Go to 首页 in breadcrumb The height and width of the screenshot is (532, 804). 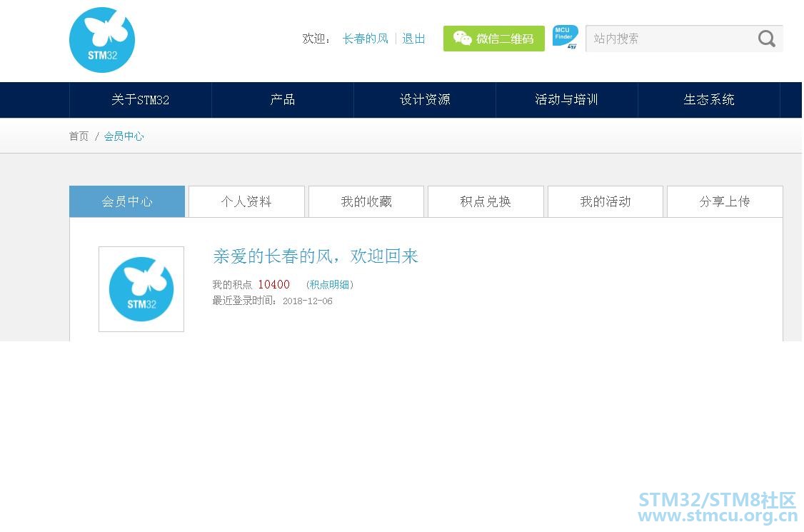[x=79, y=136]
